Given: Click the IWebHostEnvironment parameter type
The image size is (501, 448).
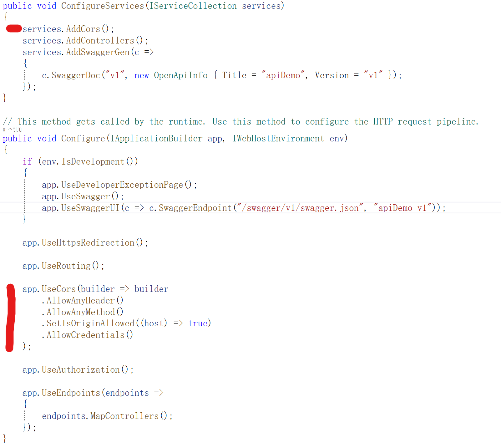Looking at the screenshot, I should [x=278, y=138].
